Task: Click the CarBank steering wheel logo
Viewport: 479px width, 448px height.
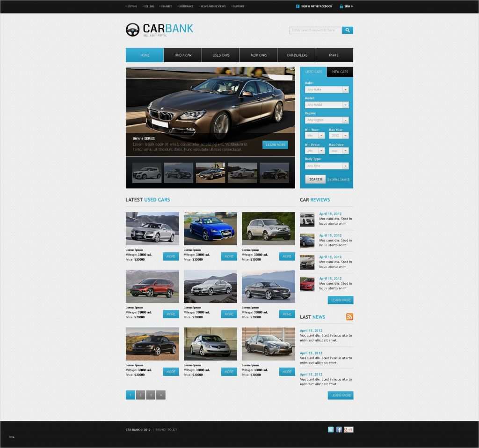Action: tap(132, 30)
